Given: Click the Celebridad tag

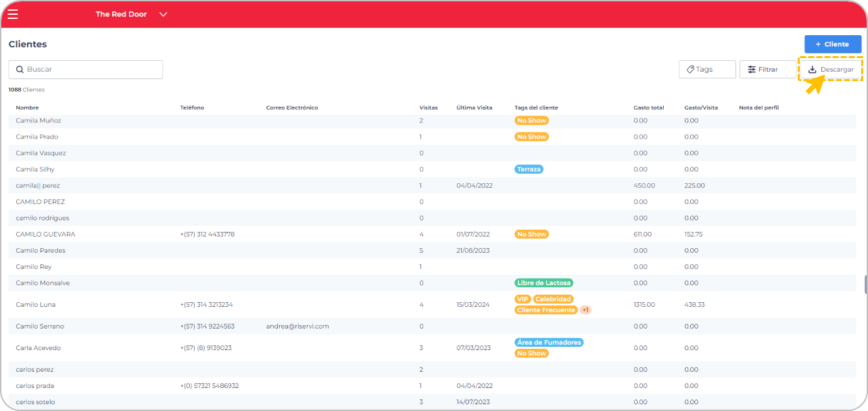Looking at the screenshot, I should point(553,299).
